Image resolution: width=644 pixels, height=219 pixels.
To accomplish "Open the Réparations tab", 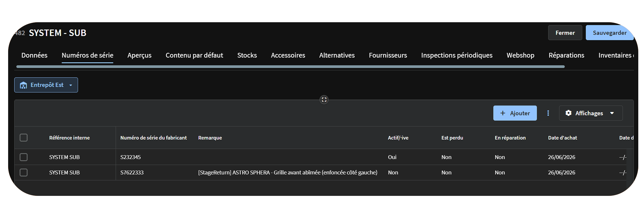I will [x=566, y=55].
